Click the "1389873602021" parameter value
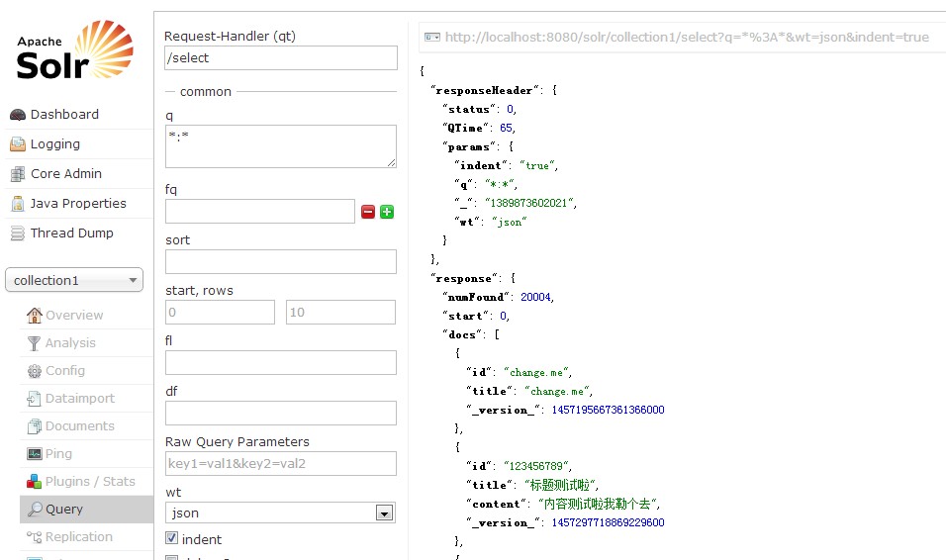Viewport: 946px width, 560px height. point(528,203)
